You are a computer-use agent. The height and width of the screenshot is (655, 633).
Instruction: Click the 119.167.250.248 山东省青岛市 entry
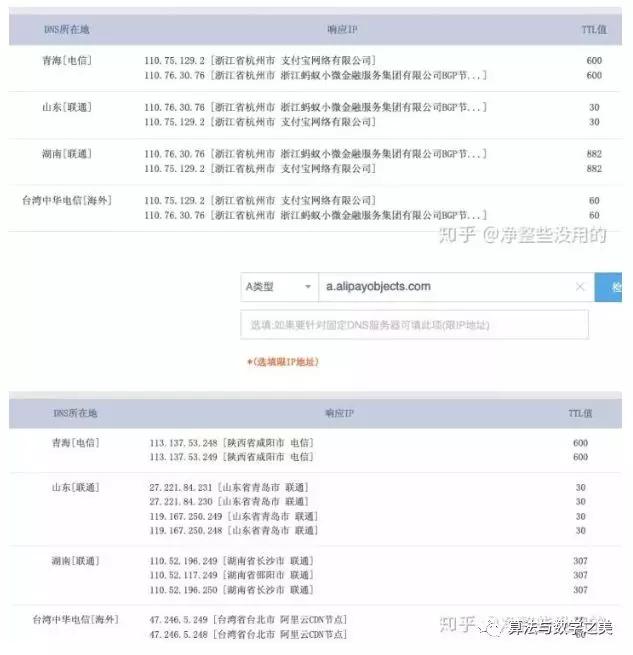click(x=234, y=531)
